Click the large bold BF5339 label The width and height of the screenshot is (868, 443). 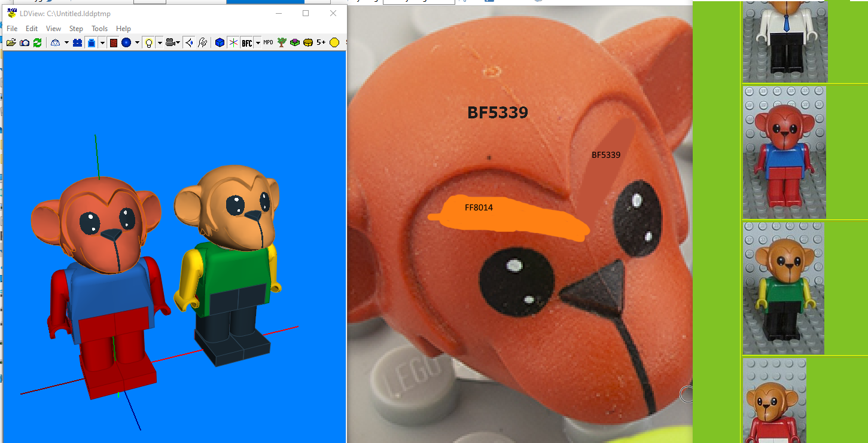point(498,112)
